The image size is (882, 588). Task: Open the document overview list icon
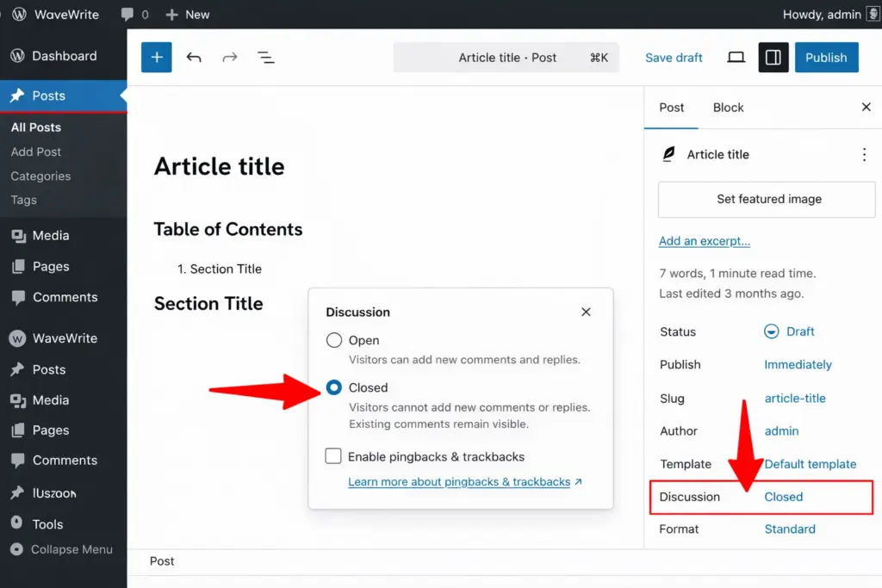266,58
